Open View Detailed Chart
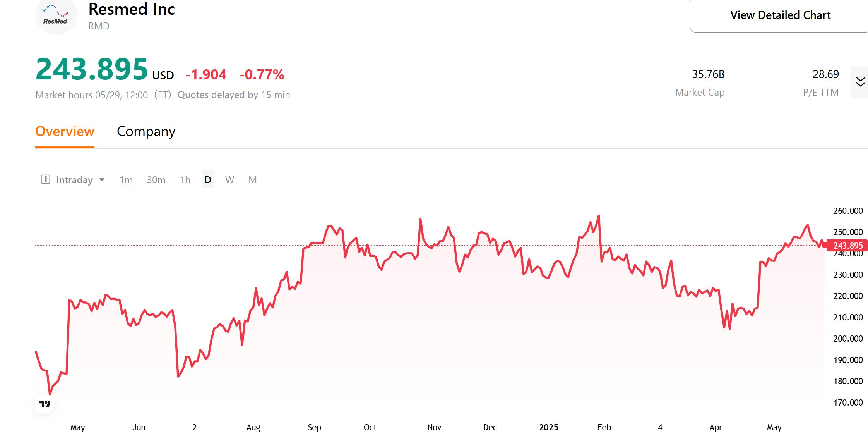Screen dimensions: 868x435 [x=780, y=15]
